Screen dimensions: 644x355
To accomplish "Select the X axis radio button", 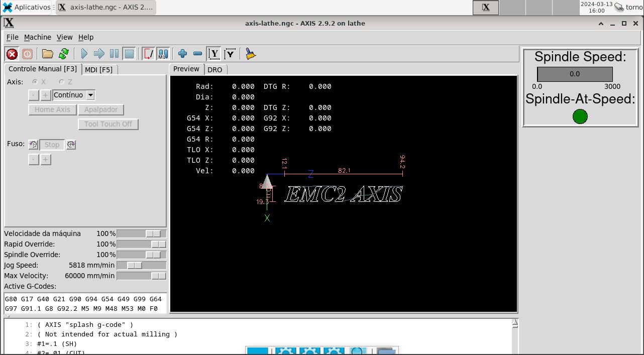I will [35, 81].
